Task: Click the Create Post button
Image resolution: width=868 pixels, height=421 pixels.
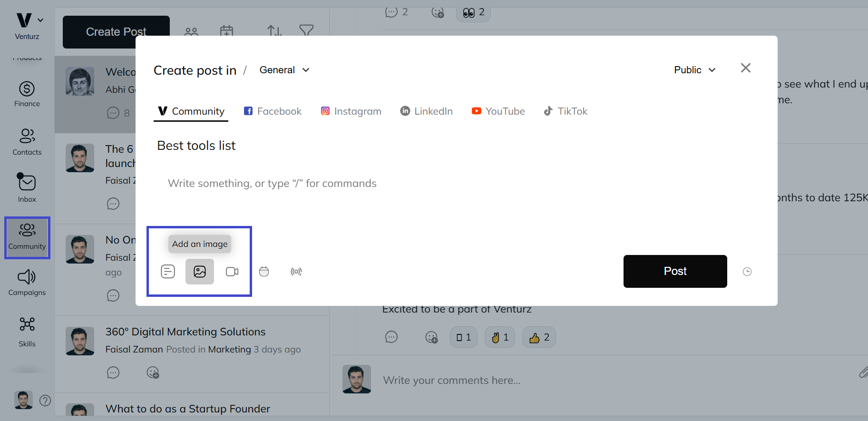Action: tap(116, 32)
